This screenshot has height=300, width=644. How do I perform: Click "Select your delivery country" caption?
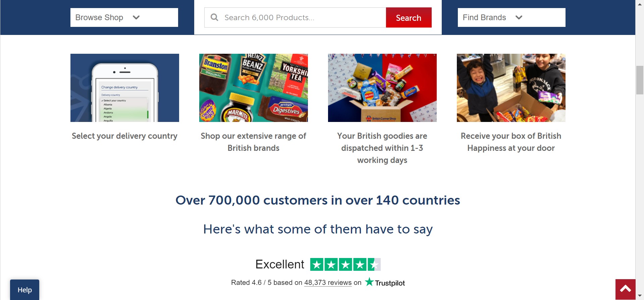click(124, 136)
